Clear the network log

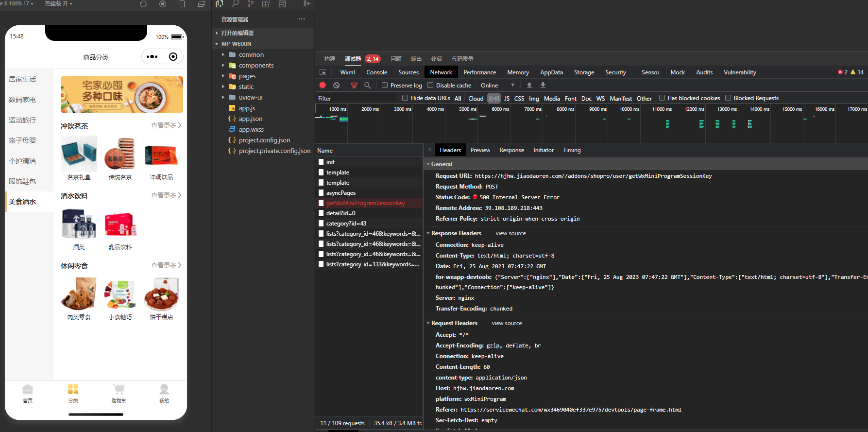coord(336,85)
